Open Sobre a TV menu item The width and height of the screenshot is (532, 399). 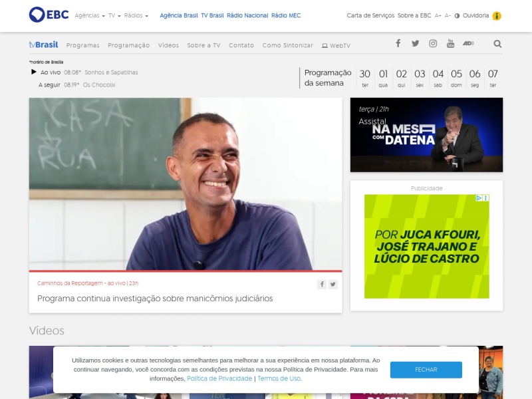(203, 45)
